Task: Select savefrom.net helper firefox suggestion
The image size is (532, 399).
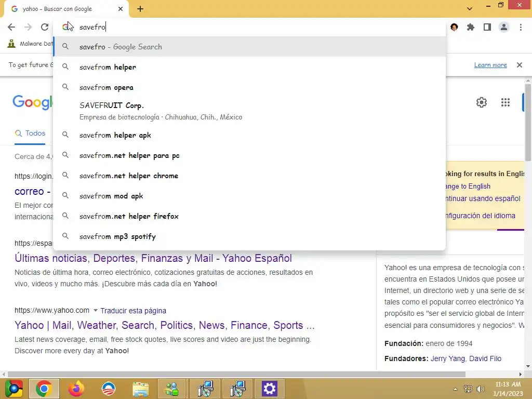Action: [249, 216]
